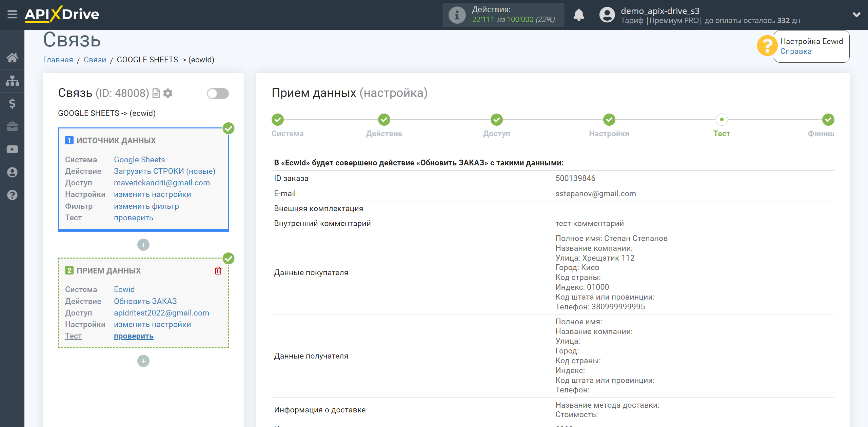The height and width of the screenshot is (427, 868).
Task: Open help question icon in sidebar
Action: tap(12, 195)
